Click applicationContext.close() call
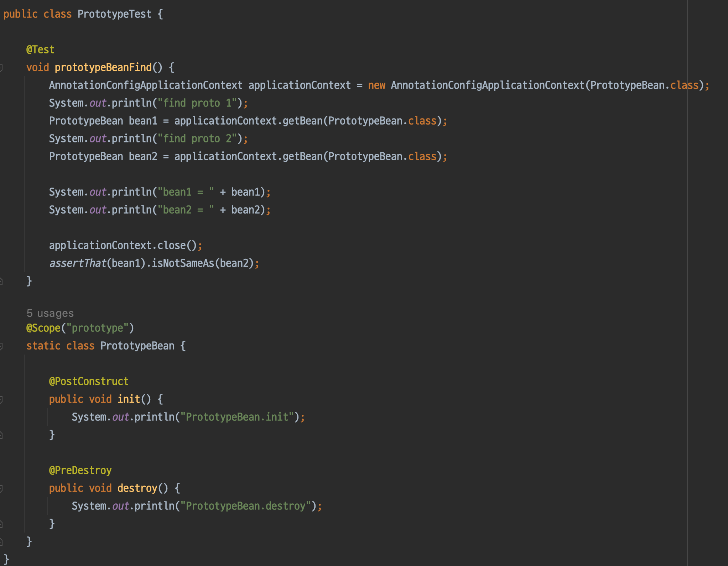 (171, 246)
